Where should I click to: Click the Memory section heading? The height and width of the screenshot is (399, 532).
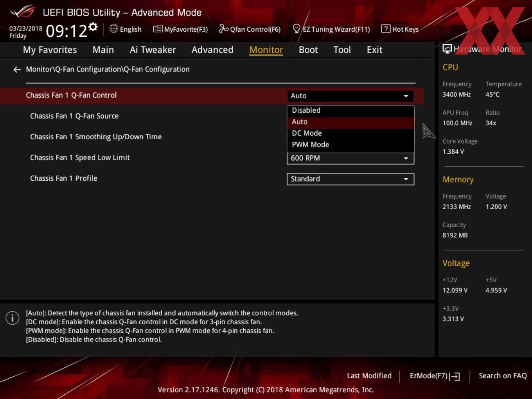coord(458,180)
